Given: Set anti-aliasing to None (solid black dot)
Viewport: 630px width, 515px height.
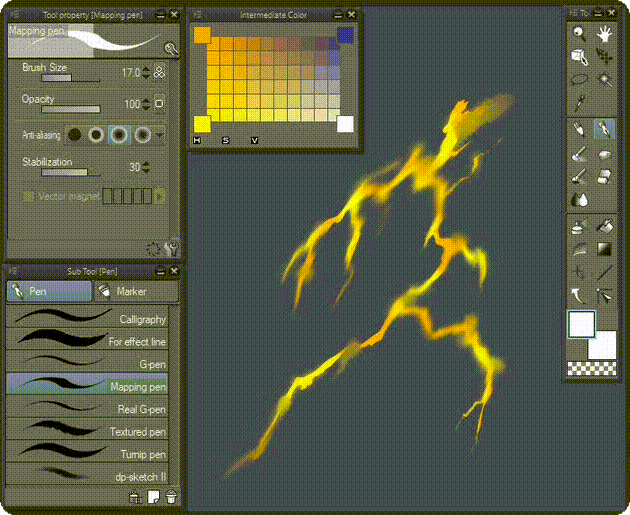Looking at the screenshot, I should pyautogui.click(x=75, y=135).
